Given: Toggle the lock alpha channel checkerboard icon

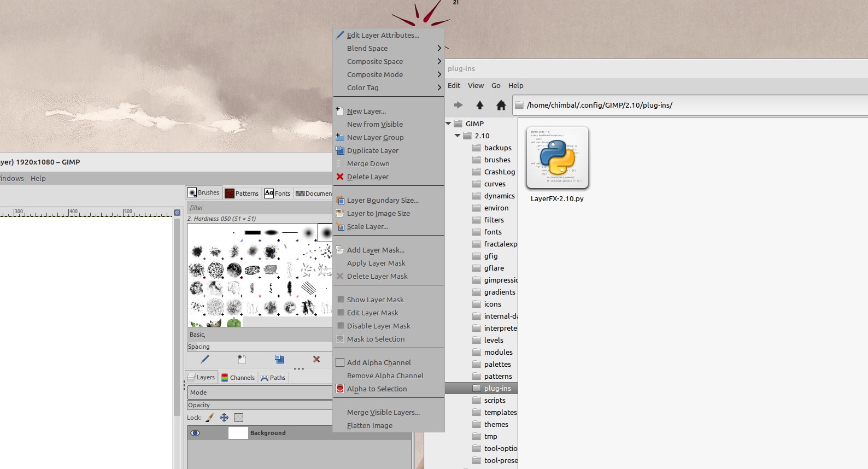Looking at the screenshot, I should (x=239, y=418).
